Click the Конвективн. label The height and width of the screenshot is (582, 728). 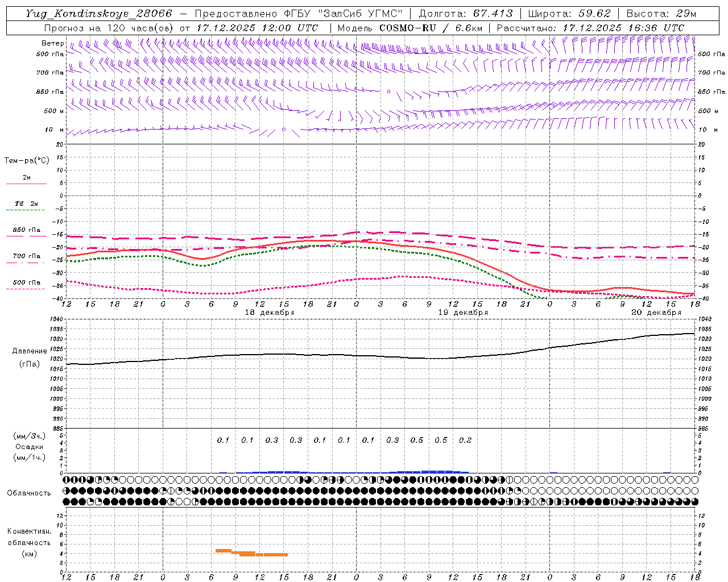click(x=29, y=531)
